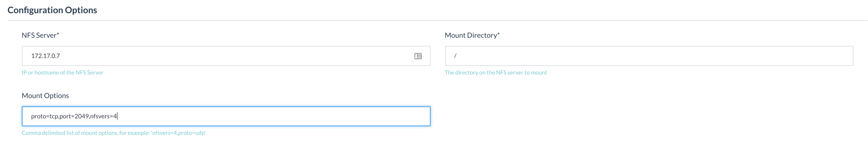The width and height of the screenshot is (868, 145).
Task: Click the NFS Server field label
Action: coord(39,35)
